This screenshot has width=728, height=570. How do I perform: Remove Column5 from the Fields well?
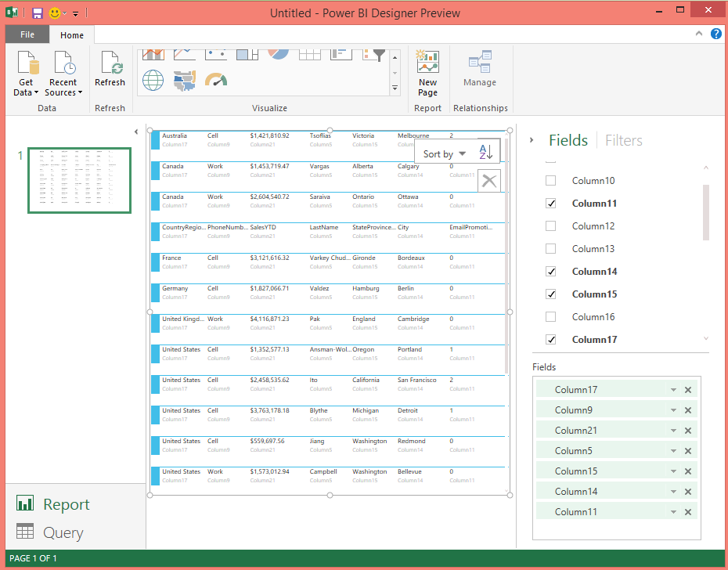coord(688,451)
